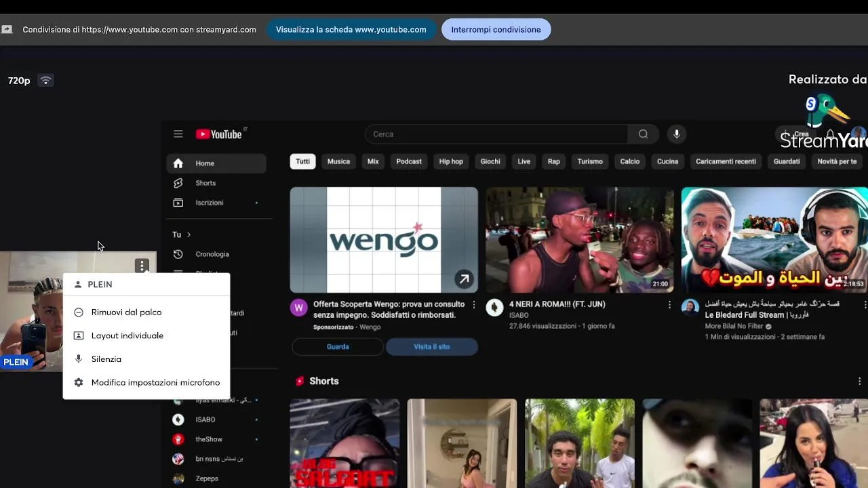This screenshot has width=868, height=488.
Task: Click Visualizza la scheda www.youtube.com
Action: coord(351,30)
